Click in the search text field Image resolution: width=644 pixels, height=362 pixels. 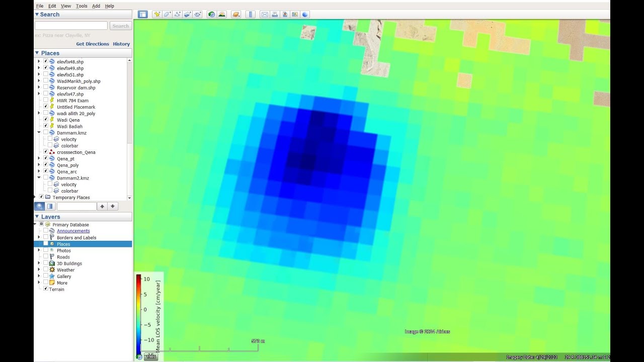pyautogui.click(x=71, y=26)
